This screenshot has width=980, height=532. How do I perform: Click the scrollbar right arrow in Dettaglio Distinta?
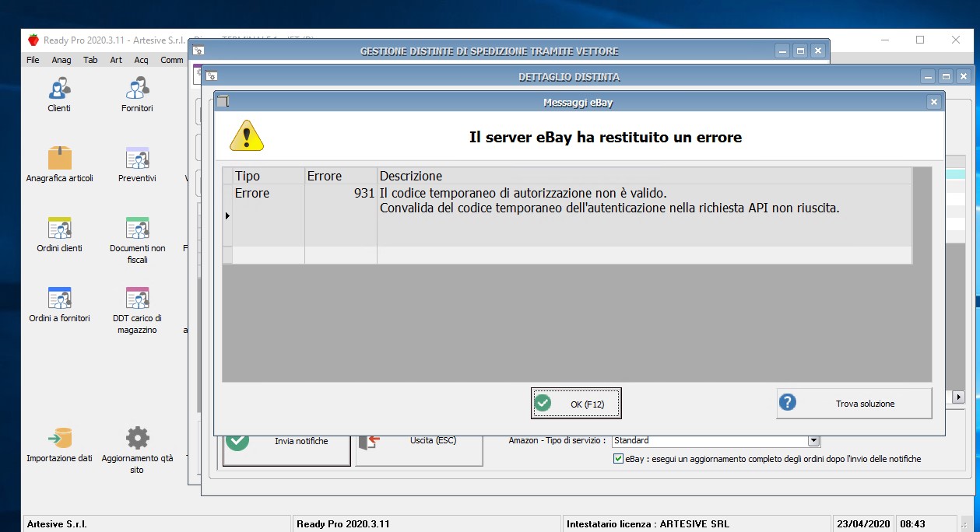[x=959, y=397]
